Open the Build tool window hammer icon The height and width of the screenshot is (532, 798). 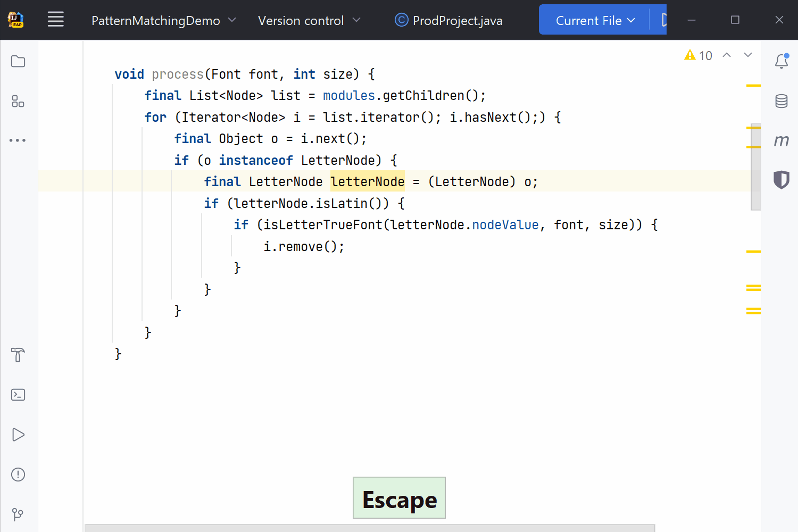[18, 355]
